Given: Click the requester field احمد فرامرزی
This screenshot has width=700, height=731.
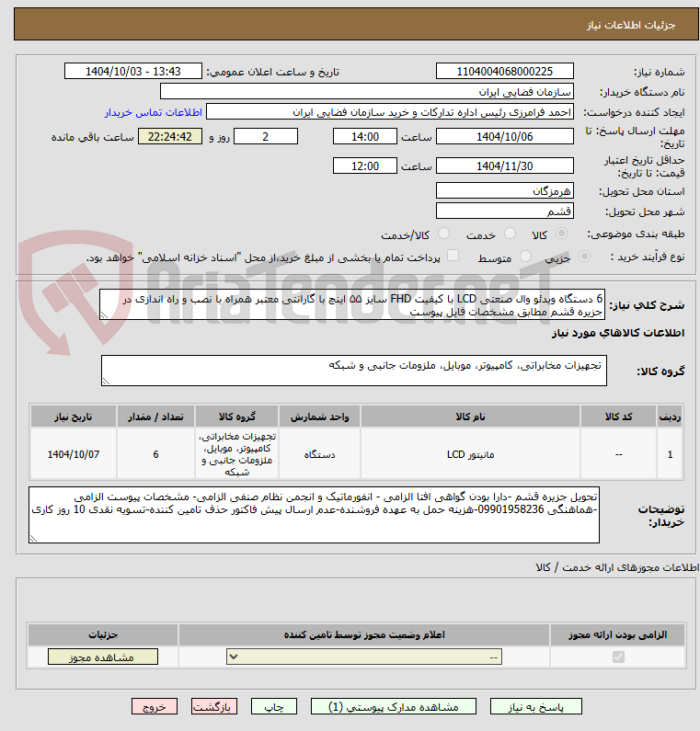Looking at the screenshot, I should coord(390,112).
